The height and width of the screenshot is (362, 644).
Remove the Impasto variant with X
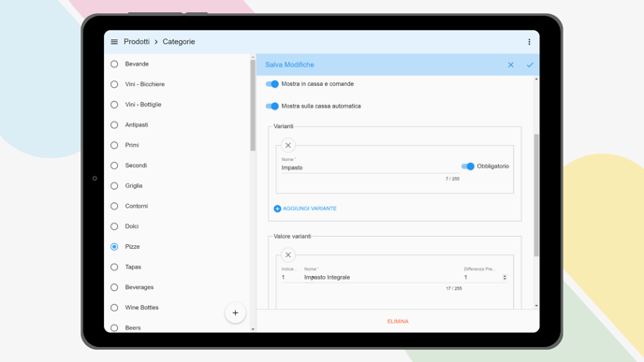pos(288,145)
